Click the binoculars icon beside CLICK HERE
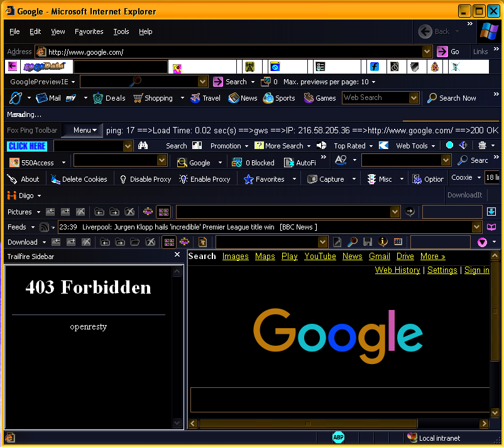 coord(143,146)
